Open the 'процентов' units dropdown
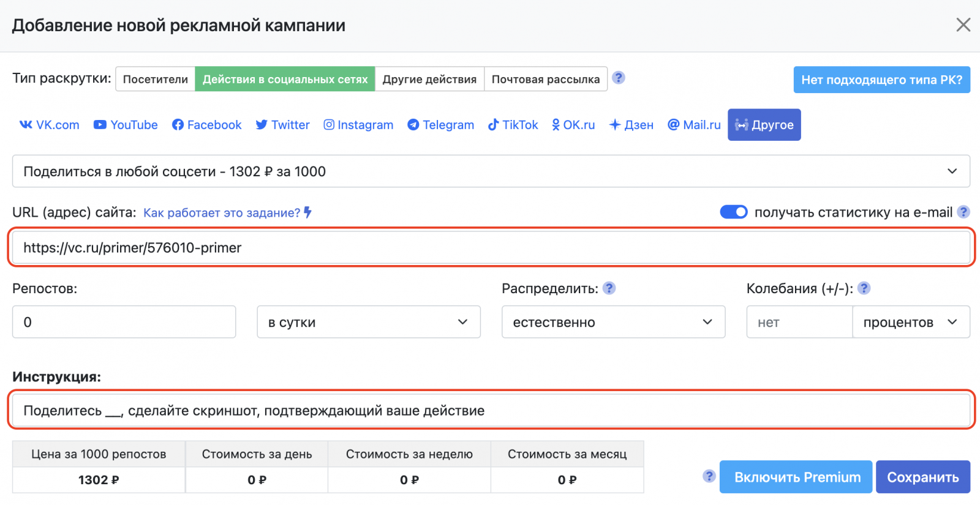The width and height of the screenshot is (980, 505). [910, 322]
